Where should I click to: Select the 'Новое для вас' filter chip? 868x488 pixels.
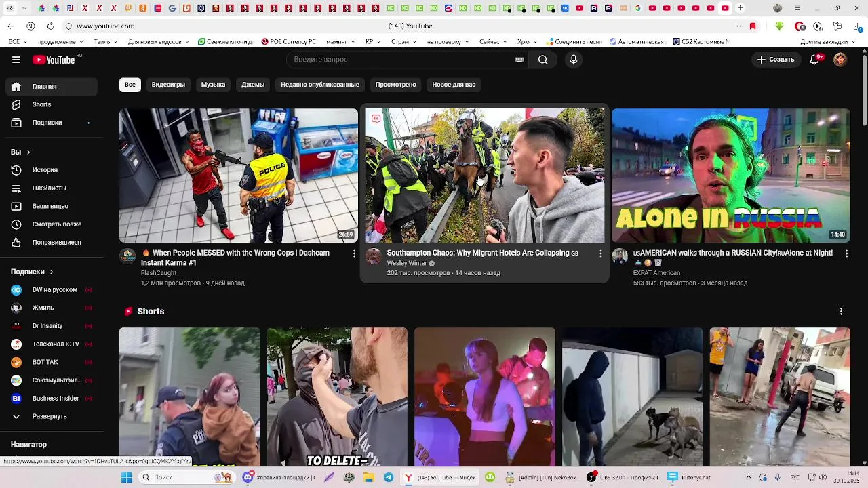tap(454, 85)
